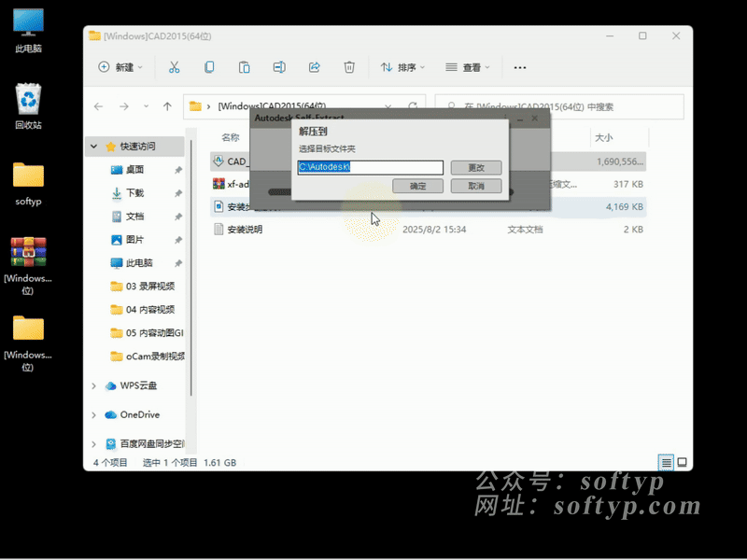Open the three-dots more options menu

[520, 67]
